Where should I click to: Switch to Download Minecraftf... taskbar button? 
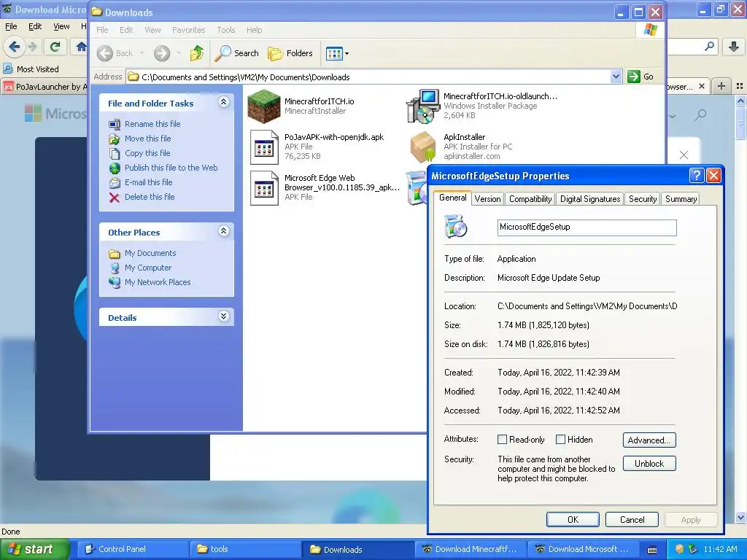click(x=471, y=549)
